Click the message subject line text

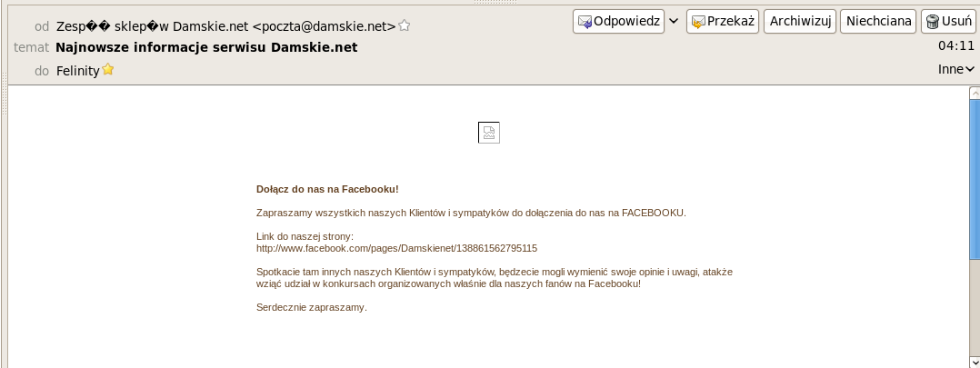click(206, 47)
